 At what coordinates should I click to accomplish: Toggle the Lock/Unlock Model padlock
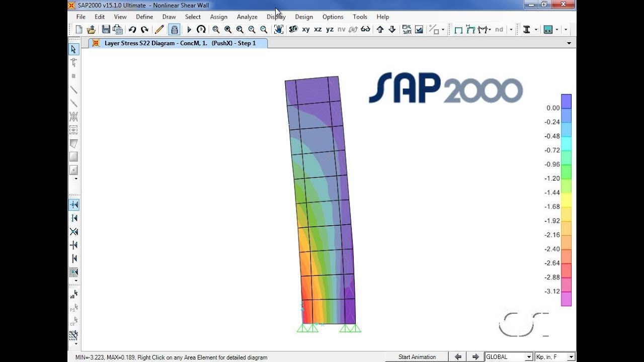(x=174, y=30)
